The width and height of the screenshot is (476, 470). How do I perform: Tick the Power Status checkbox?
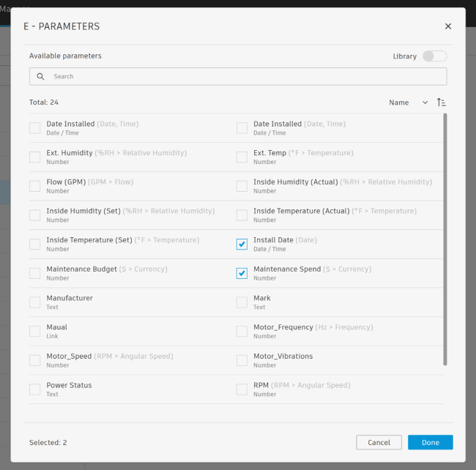click(x=35, y=389)
